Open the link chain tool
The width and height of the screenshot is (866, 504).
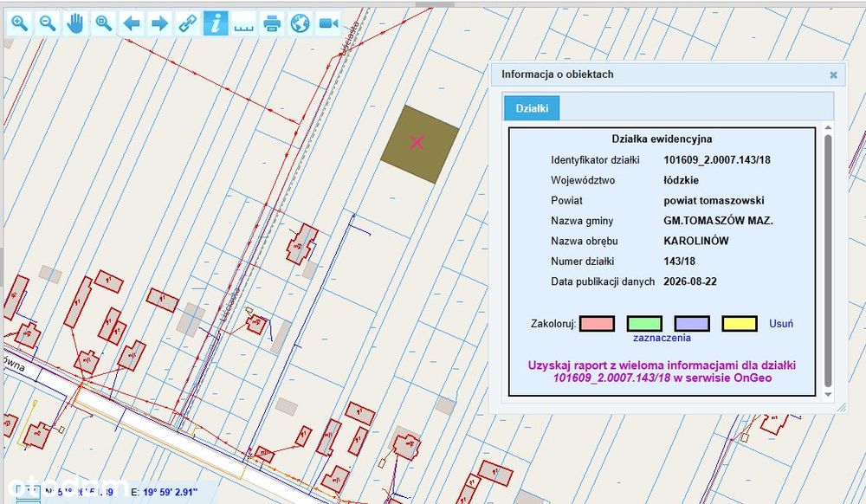tap(188, 23)
